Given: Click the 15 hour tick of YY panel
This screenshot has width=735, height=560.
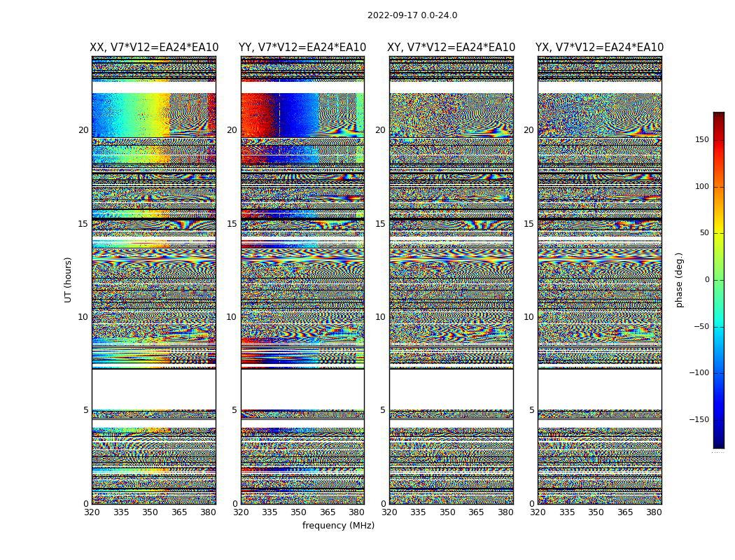Looking at the screenshot, I should point(232,224).
